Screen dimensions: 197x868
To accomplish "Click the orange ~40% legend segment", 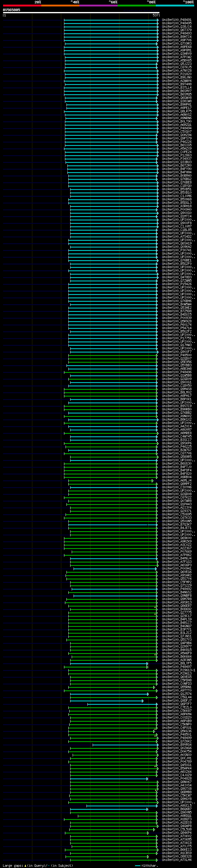I will click(x=60, y=6).
